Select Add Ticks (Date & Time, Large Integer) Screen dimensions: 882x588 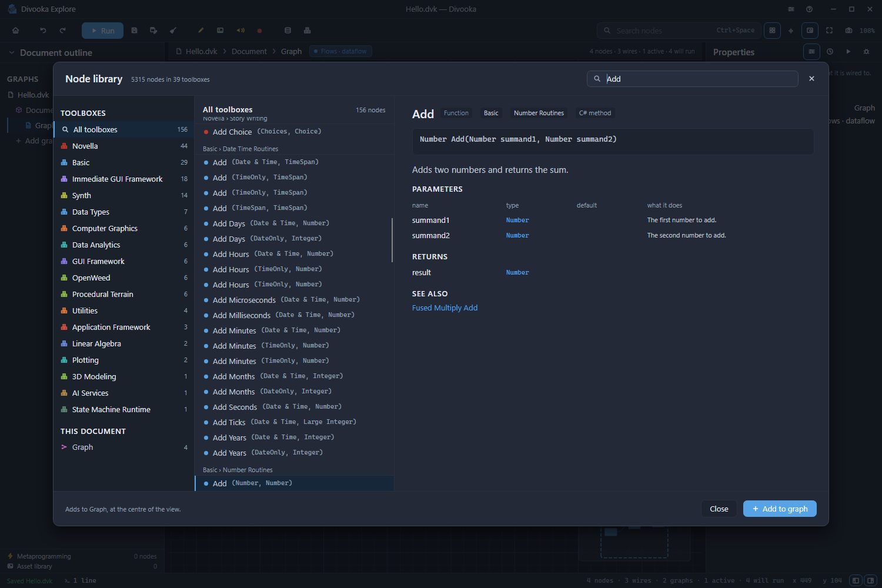click(294, 422)
